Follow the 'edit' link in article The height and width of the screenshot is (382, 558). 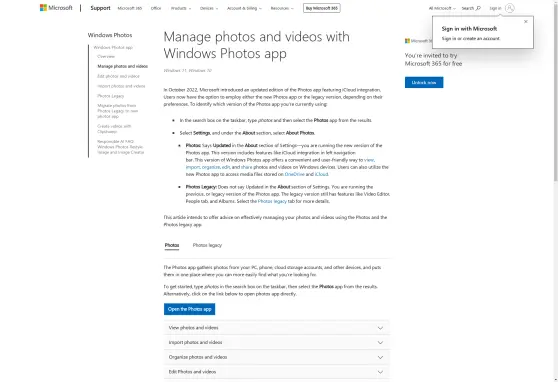pos(226,167)
